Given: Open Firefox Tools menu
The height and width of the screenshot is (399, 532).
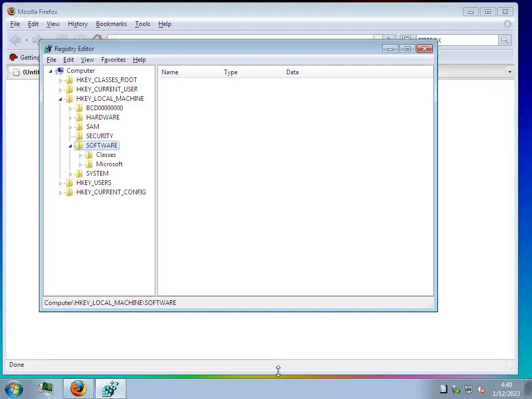Looking at the screenshot, I should 142,24.
